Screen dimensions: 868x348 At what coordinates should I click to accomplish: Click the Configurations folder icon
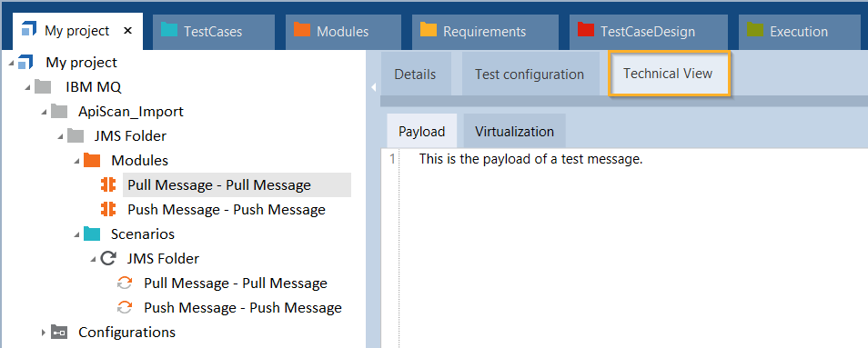pyautogui.click(x=58, y=332)
